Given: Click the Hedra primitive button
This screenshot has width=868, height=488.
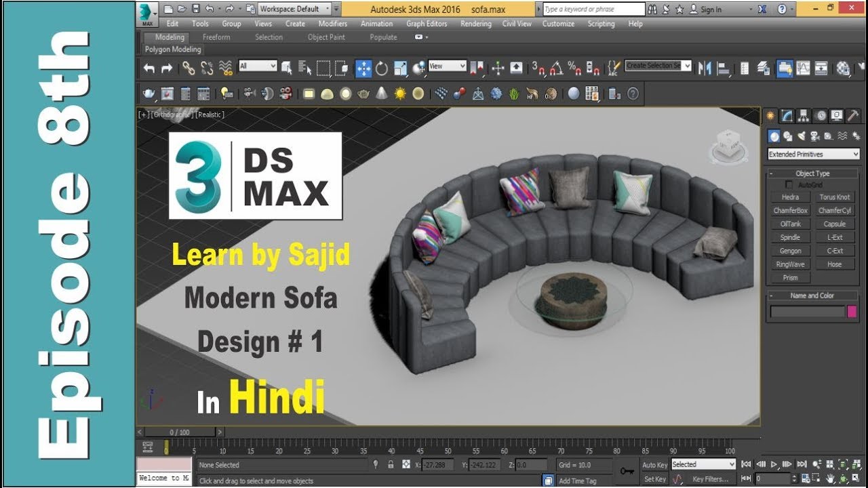Looking at the screenshot, I should click(x=791, y=197).
